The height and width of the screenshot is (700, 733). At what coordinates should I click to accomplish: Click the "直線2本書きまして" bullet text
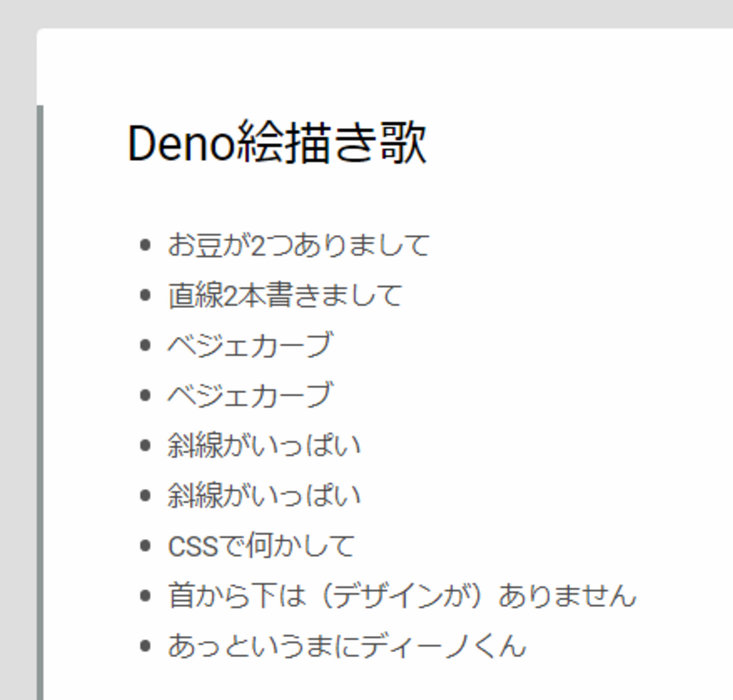pyautogui.click(x=285, y=295)
